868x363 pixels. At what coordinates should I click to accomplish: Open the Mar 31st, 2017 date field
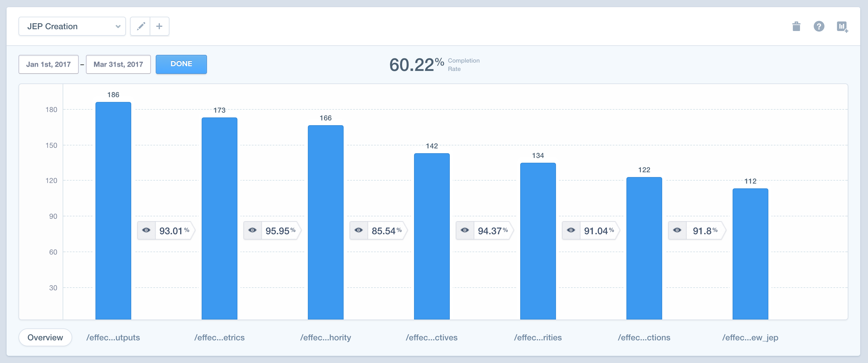click(118, 64)
